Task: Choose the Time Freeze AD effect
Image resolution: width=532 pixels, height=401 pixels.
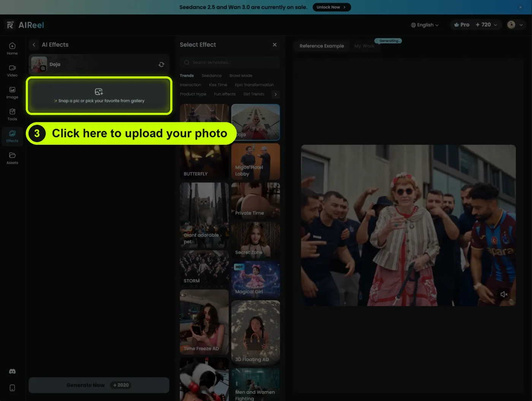Action: point(204,322)
